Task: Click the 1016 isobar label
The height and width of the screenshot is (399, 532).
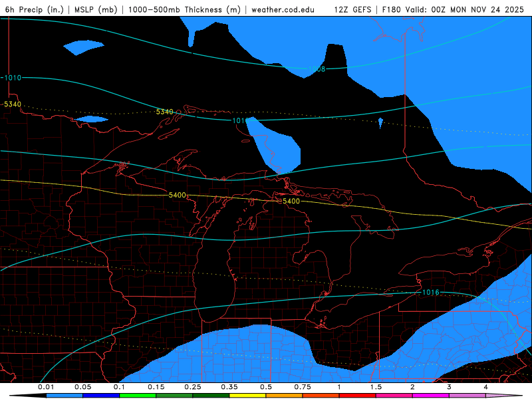Action: [431, 292]
